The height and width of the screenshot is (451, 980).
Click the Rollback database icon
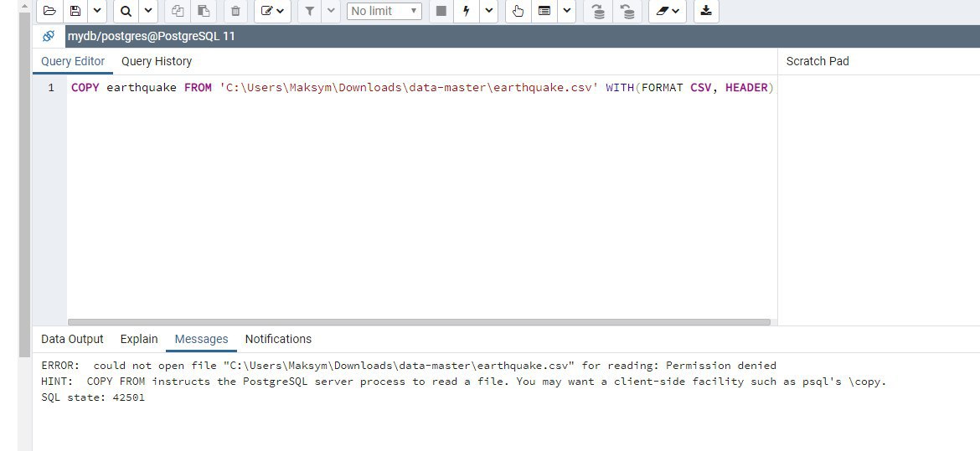[x=627, y=11]
